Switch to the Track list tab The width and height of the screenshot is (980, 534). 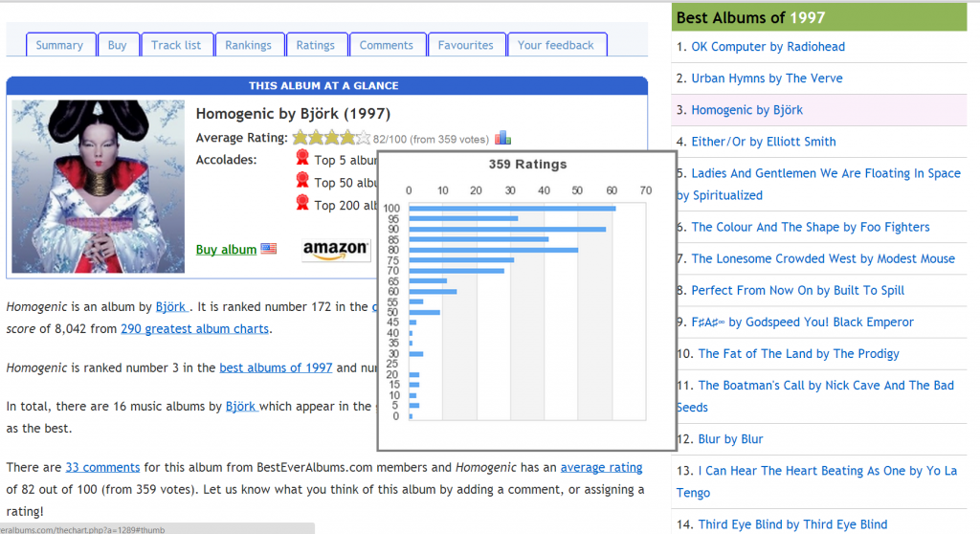(x=176, y=45)
